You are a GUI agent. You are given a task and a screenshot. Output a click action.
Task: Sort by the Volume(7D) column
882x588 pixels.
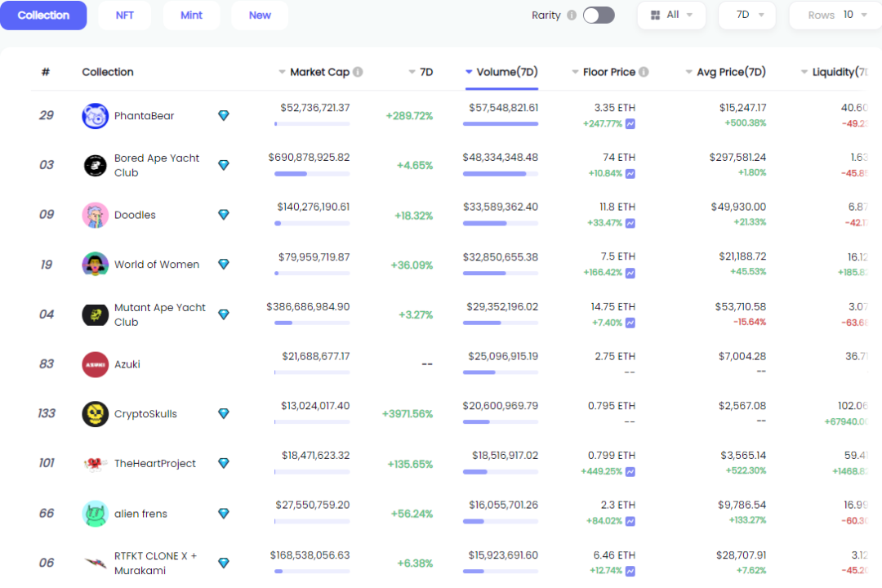click(501, 72)
